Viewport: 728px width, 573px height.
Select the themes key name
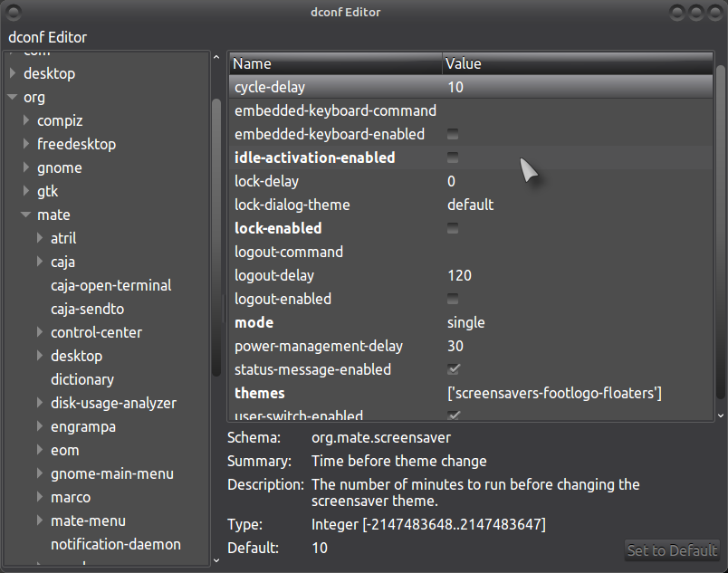(x=260, y=393)
